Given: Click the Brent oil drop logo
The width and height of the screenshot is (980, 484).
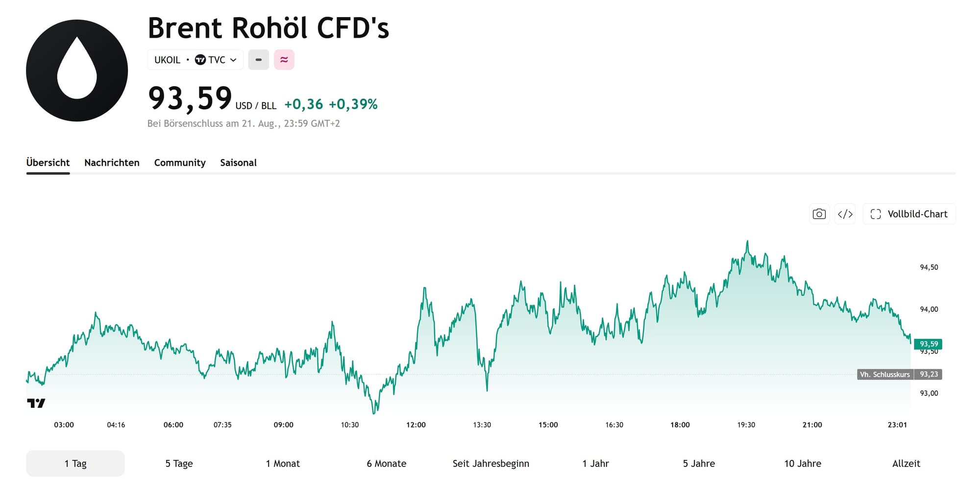Looking at the screenshot, I should pyautogui.click(x=77, y=71).
